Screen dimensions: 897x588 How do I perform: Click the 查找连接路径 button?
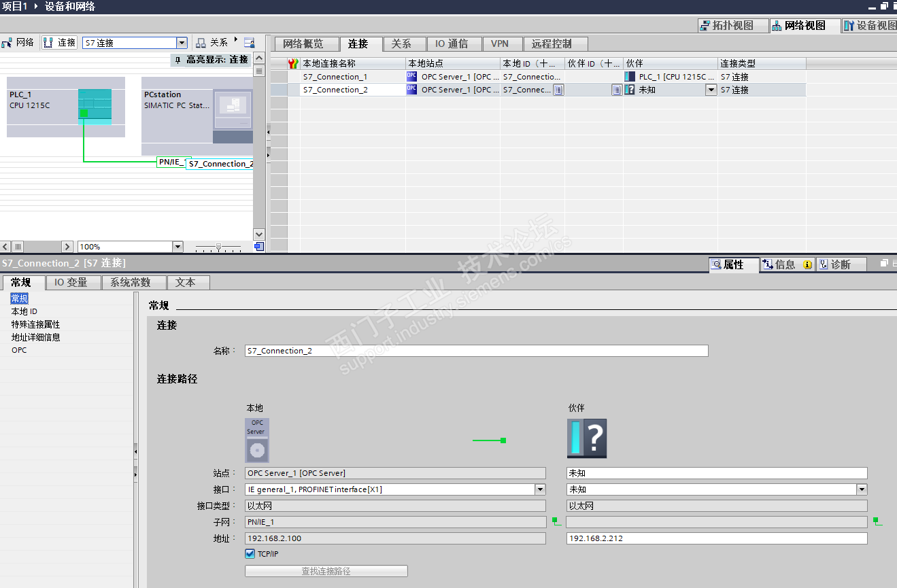pos(326,571)
